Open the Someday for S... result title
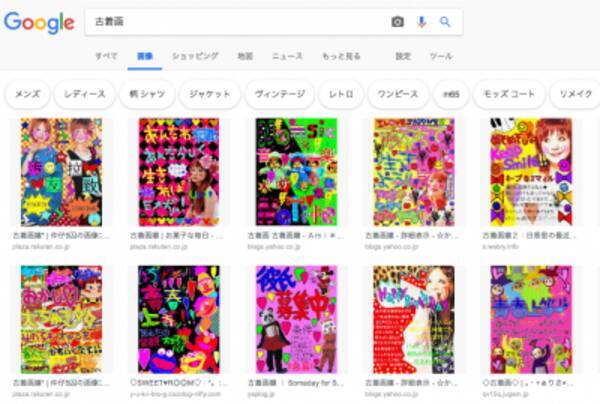This screenshot has height=404, width=600. 296,383
